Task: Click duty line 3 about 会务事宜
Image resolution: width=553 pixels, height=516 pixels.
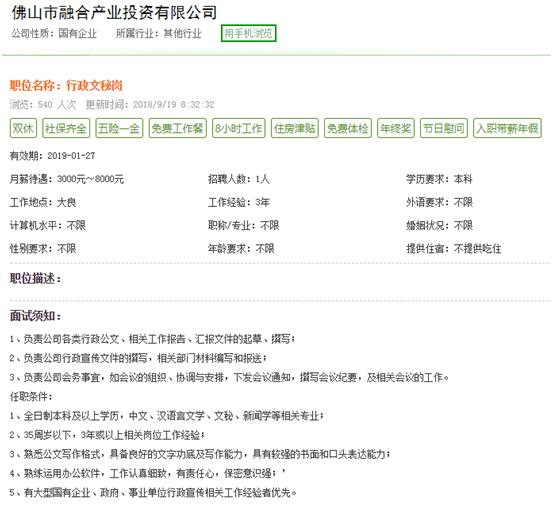Action: pyautogui.click(x=229, y=377)
